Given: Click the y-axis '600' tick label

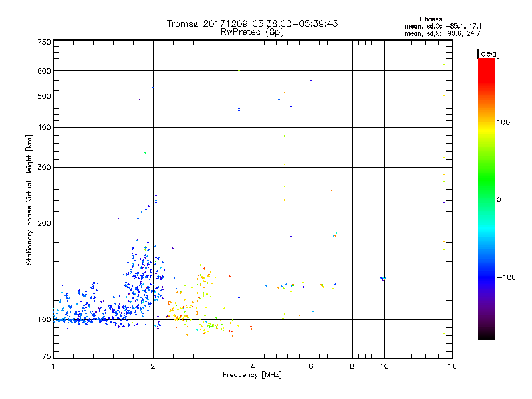Looking at the screenshot, I should [x=44, y=71].
